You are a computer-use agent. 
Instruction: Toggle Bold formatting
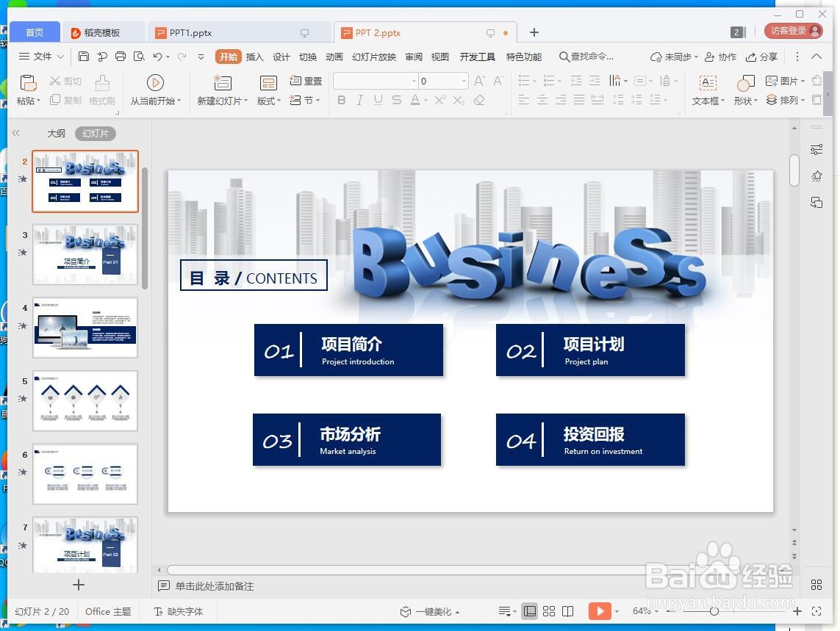pyautogui.click(x=342, y=100)
